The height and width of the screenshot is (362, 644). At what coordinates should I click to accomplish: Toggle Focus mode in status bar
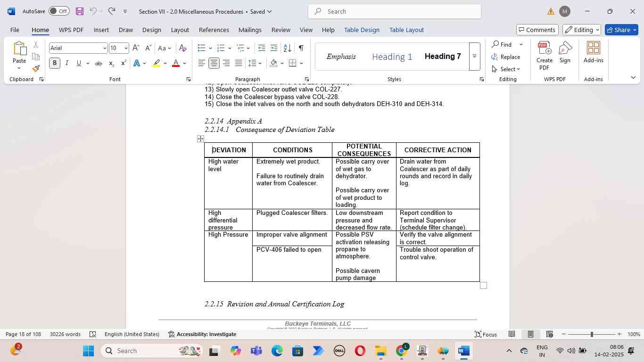pos(486,334)
